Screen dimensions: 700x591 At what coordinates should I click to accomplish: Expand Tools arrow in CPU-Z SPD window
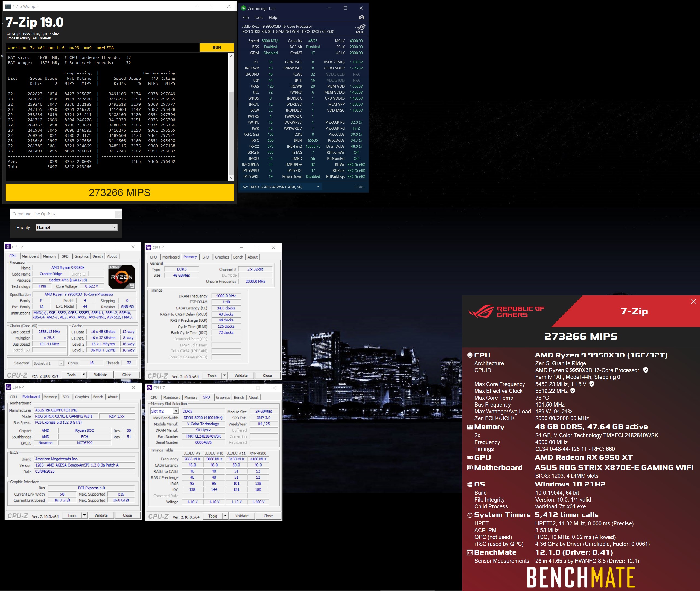tap(225, 516)
